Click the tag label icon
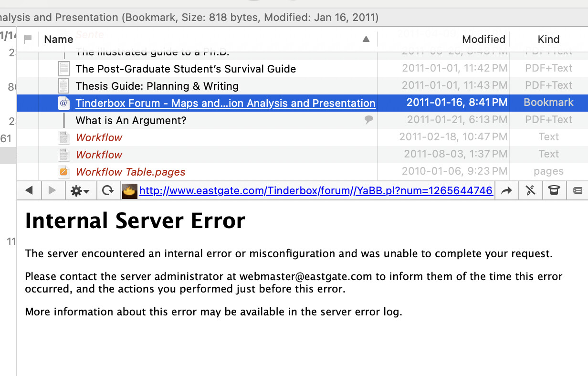The width and height of the screenshot is (588, 376). pyautogui.click(x=577, y=191)
